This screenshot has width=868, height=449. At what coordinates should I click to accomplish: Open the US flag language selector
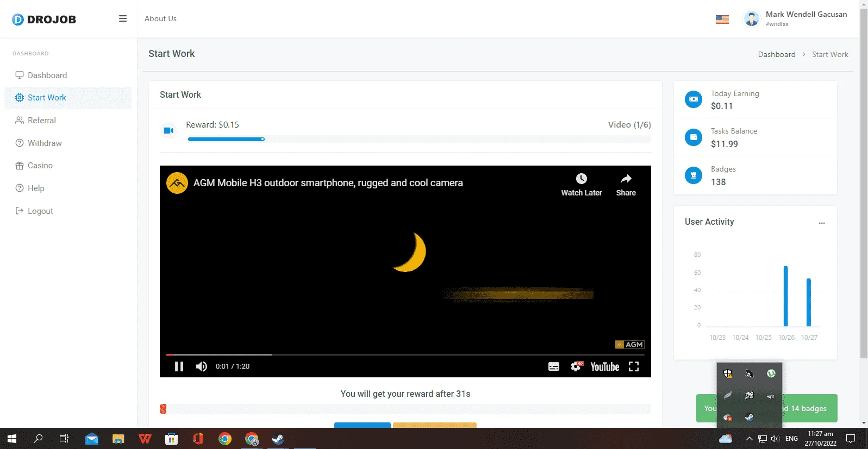click(722, 20)
